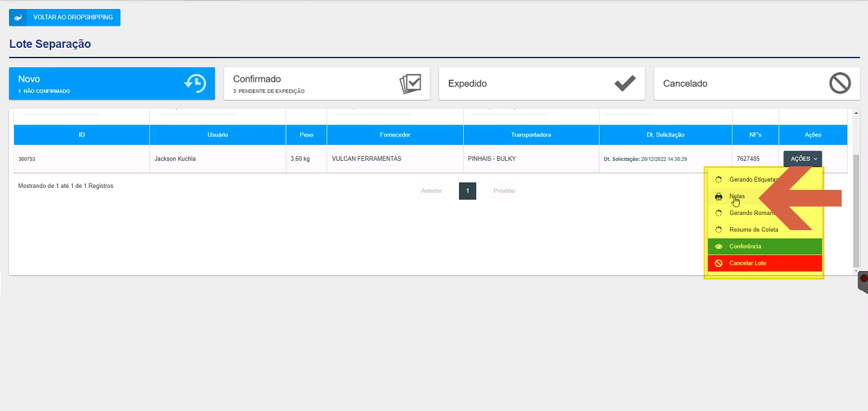The width and height of the screenshot is (868, 411).
Task: Click the checkmark icon on Expedido card
Action: point(625,83)
